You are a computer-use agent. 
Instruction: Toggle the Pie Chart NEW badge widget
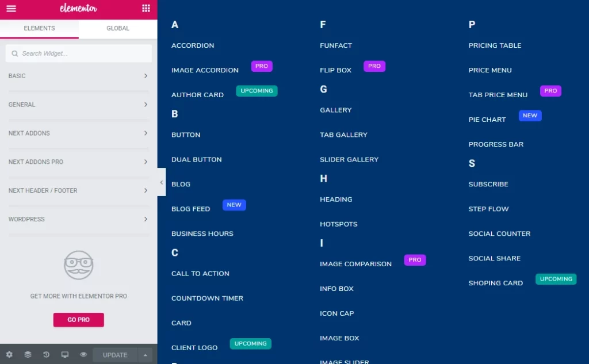[x=487, y=119]
